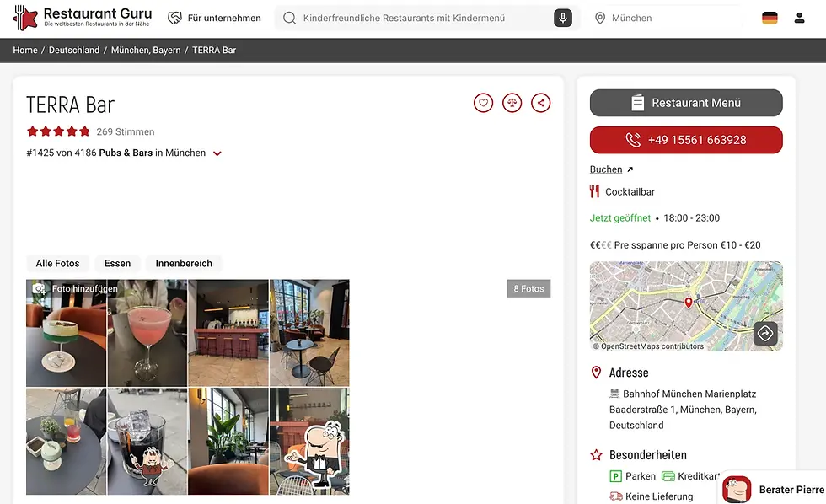
Task: Click the map directions arrow icon
Action: tap(765, 333)
